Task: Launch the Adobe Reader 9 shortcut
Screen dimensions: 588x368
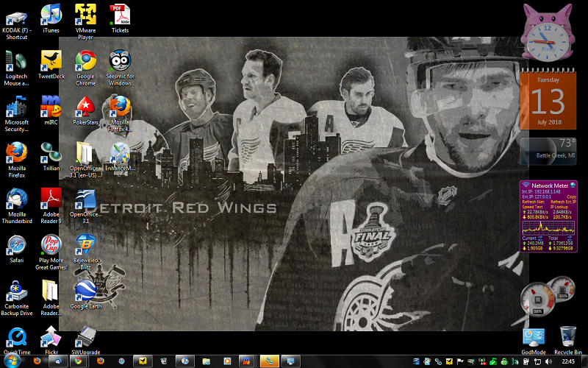Action: coord(51,206)
